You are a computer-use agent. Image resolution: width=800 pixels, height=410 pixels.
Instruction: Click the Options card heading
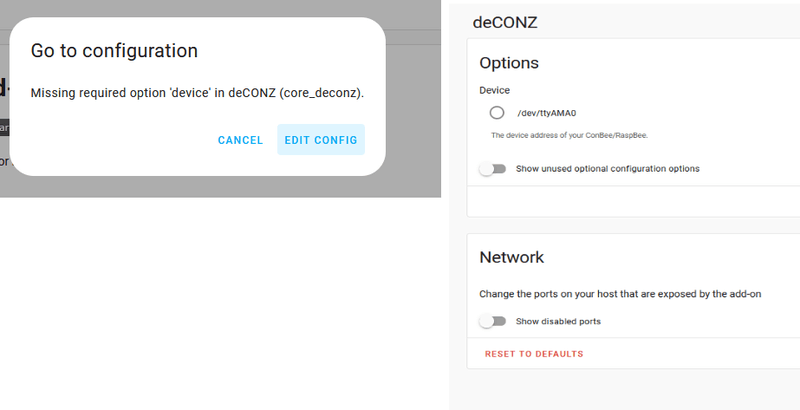coord(509,63)
